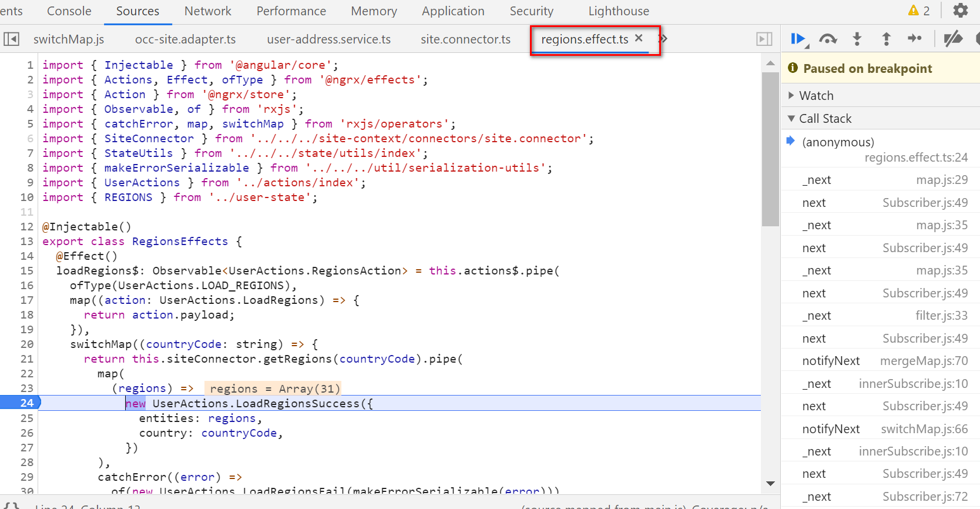Expand the Watch section
Screen dimensions: 980x509
click(x=880, y=95)
